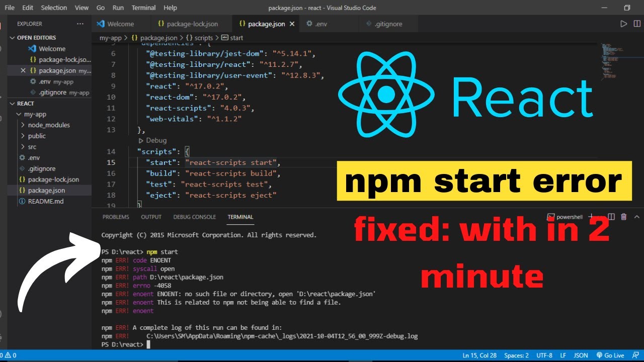Go to line via Ln 15, Col 28
644x362 pixels.
[479, 355]
